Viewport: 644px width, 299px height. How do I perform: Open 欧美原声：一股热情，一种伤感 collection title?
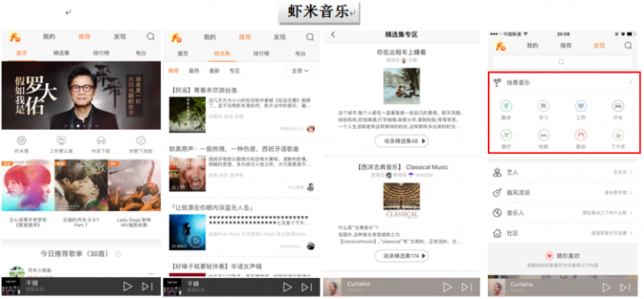(234, 148)
